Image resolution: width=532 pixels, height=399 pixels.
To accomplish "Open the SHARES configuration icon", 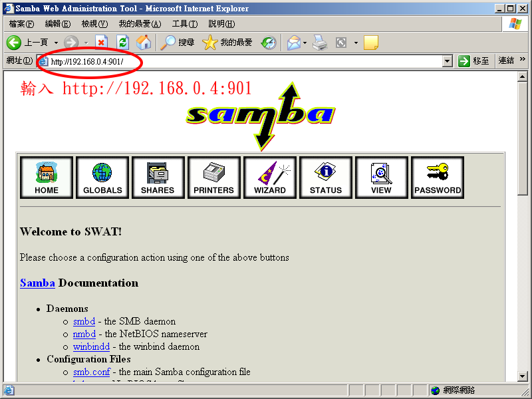I will coord(158,178).
